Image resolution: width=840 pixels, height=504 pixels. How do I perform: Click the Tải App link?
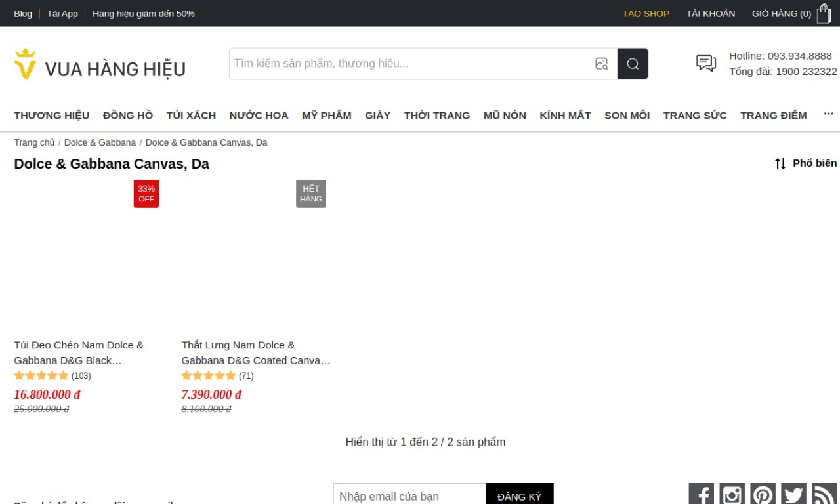(62, 14)
